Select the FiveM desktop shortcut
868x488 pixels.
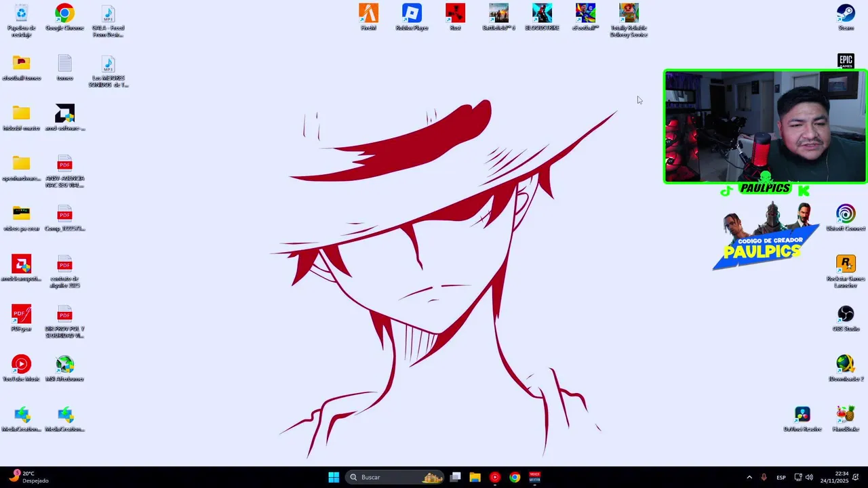pos(368,18)
